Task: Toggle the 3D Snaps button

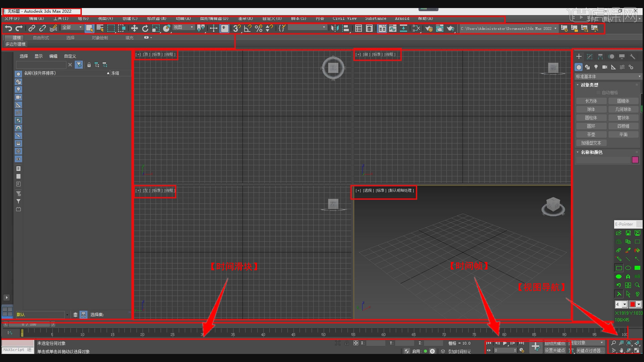Action: point(237,28)
